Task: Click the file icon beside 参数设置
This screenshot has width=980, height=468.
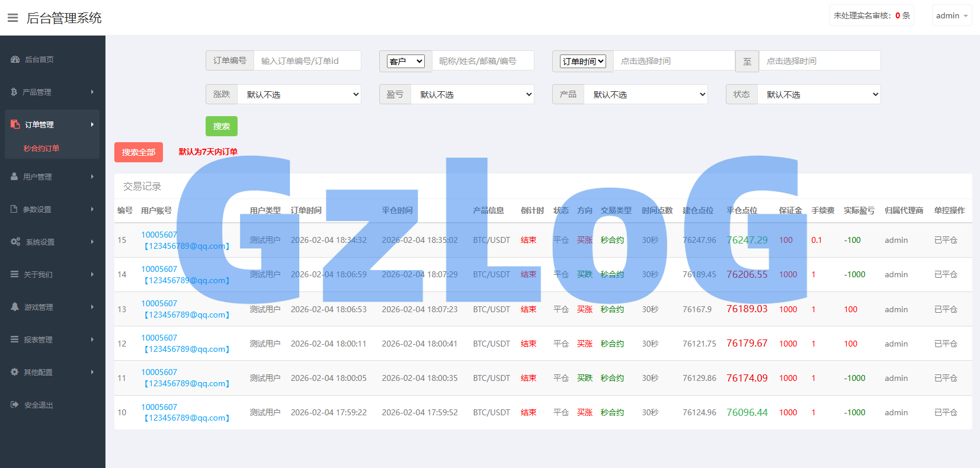Action: click(x=14, y=209)
